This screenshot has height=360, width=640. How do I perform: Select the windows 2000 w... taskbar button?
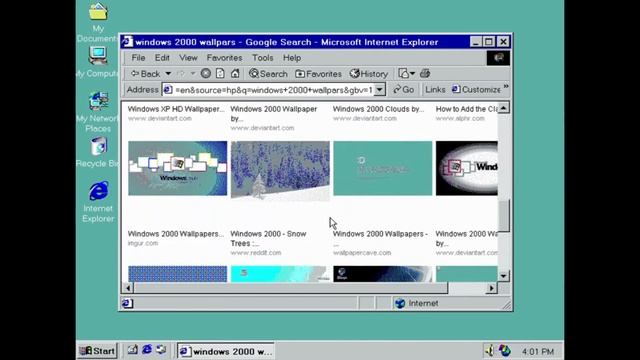click(226, 351)
